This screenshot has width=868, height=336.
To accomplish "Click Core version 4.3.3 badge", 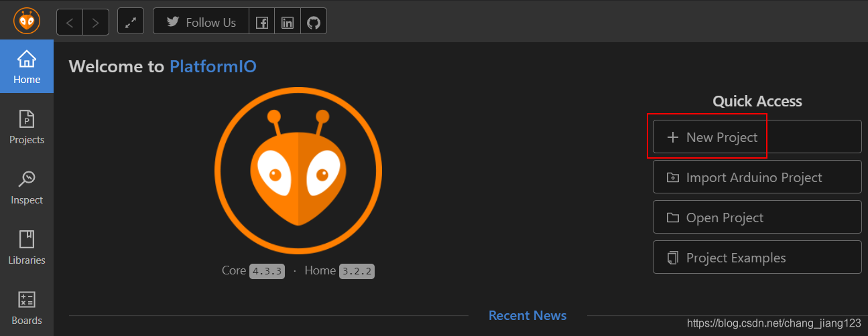I will [x=267, y=271].
